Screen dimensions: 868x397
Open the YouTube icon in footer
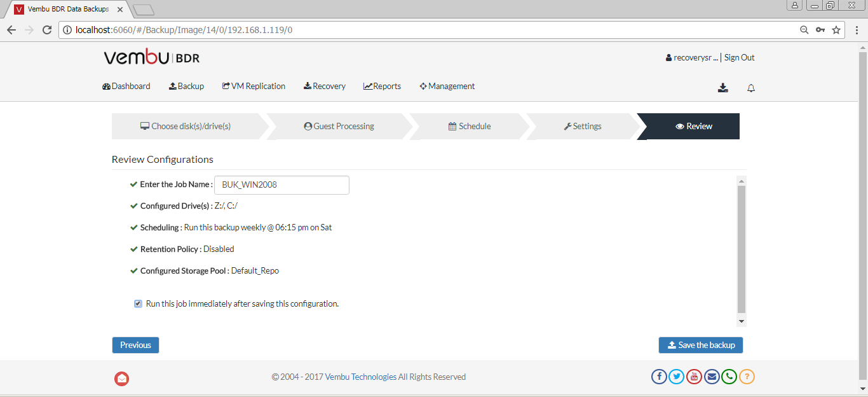coord(695,377)
